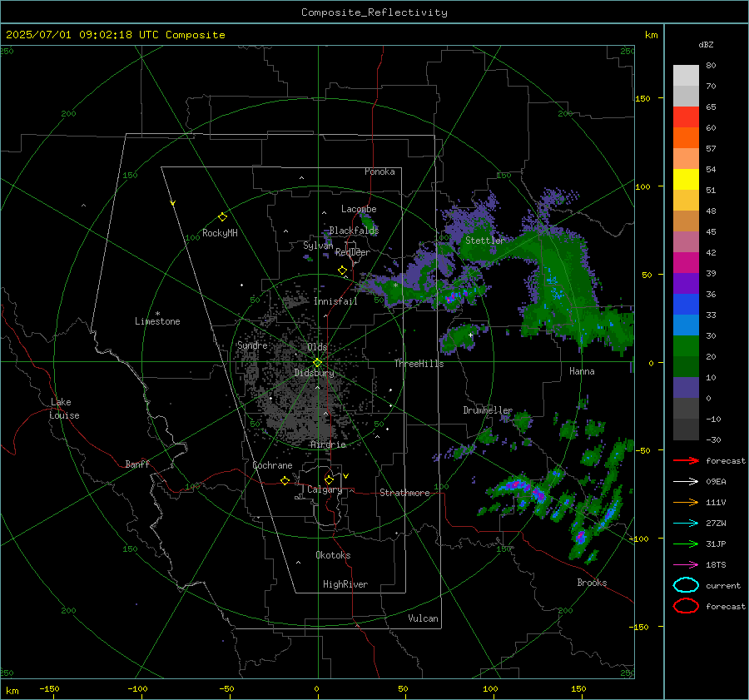
Task: Click the white 09EA arrow legend icon
Action: point(686,481)
